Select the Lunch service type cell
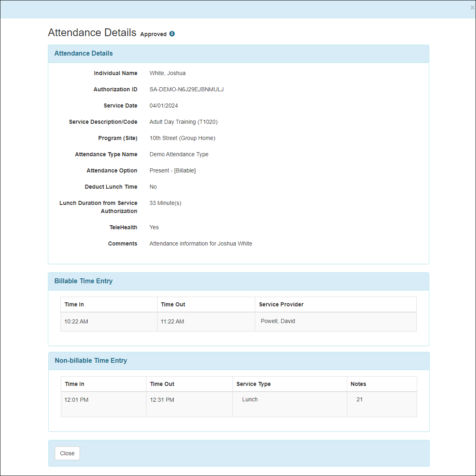This screenshot has height=476, width=476. pyautogui.click(x=290, y=404)
